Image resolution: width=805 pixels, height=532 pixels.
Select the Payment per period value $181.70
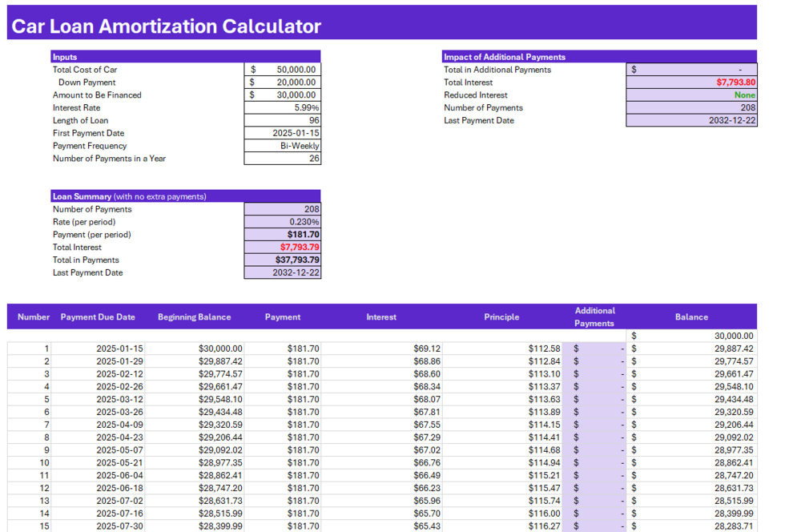[x=283, y=235]
